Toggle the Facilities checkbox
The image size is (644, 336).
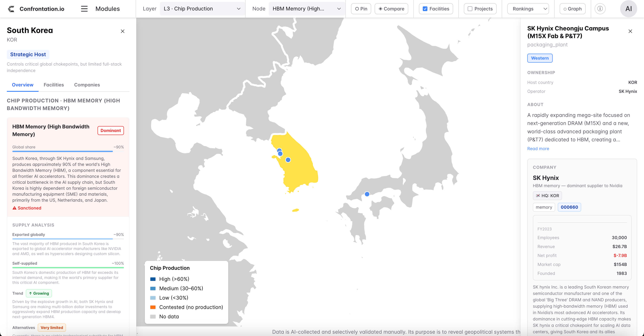point(425,9)
